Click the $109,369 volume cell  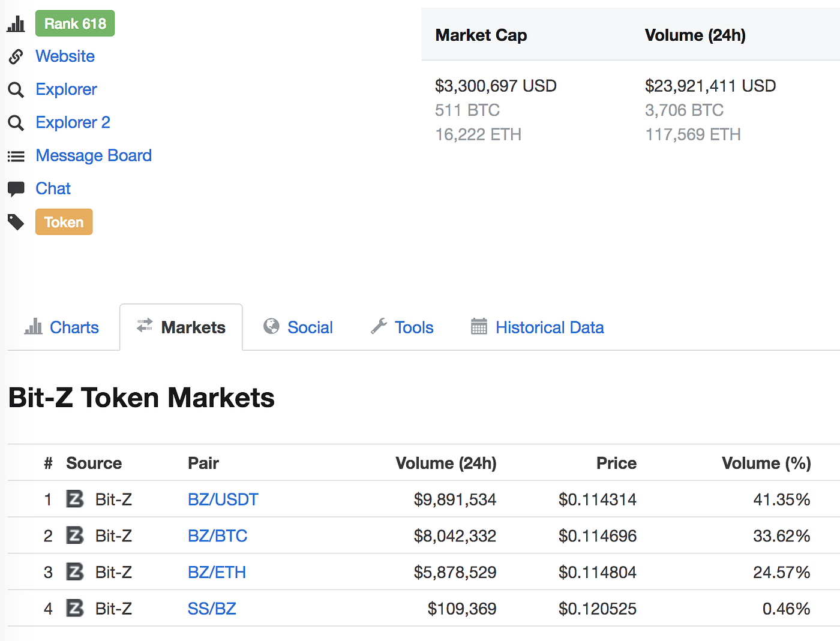[462, 609]
